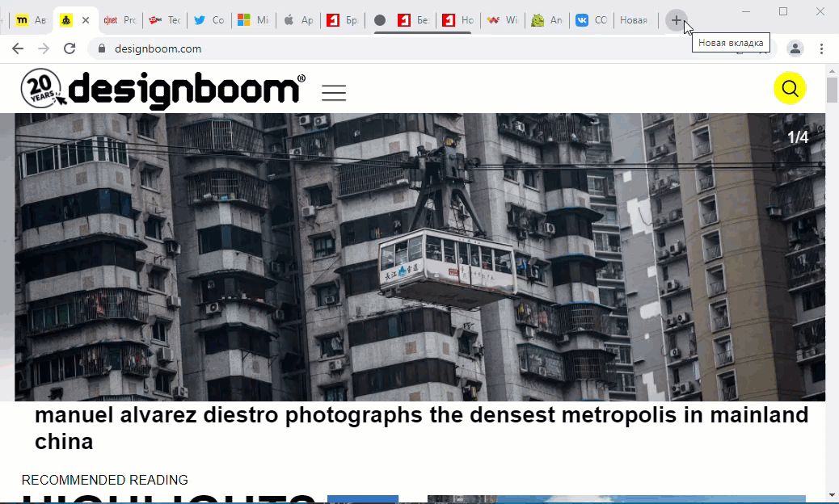839x504 pixels.
Task: Close the active designboom tab
Action: [86, 20]
